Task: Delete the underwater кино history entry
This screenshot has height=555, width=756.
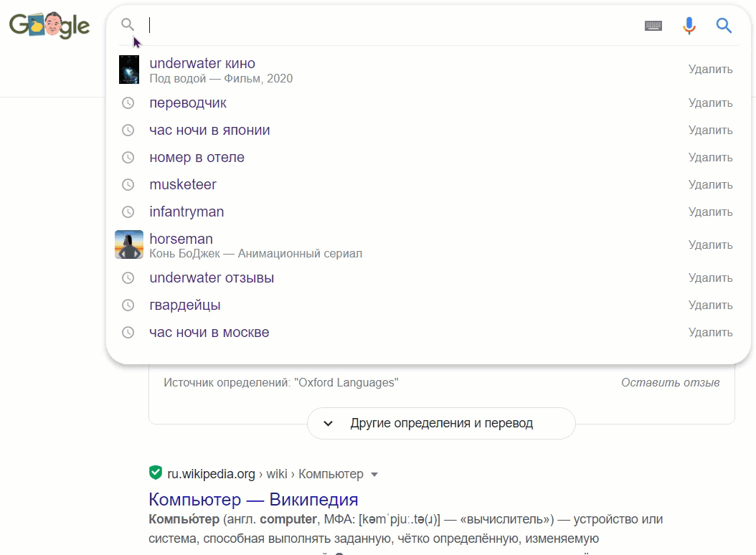Action: tap(710, 70)
